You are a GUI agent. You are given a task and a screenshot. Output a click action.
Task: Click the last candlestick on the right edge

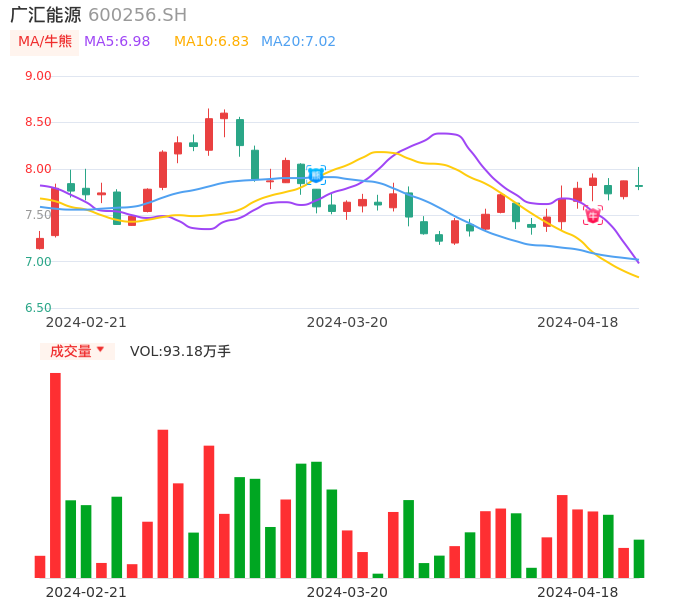[x=639, y=185]
